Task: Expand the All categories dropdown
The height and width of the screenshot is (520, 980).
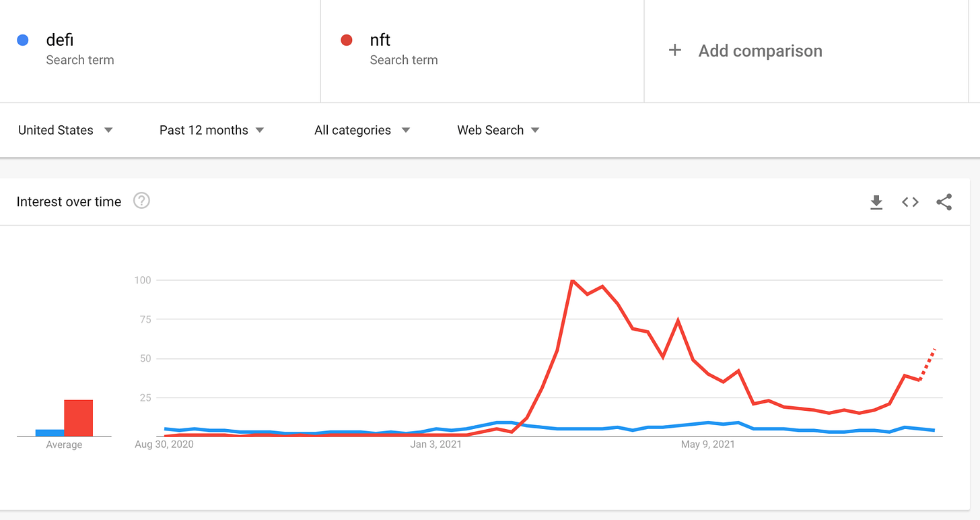Action: click(362, 130)
